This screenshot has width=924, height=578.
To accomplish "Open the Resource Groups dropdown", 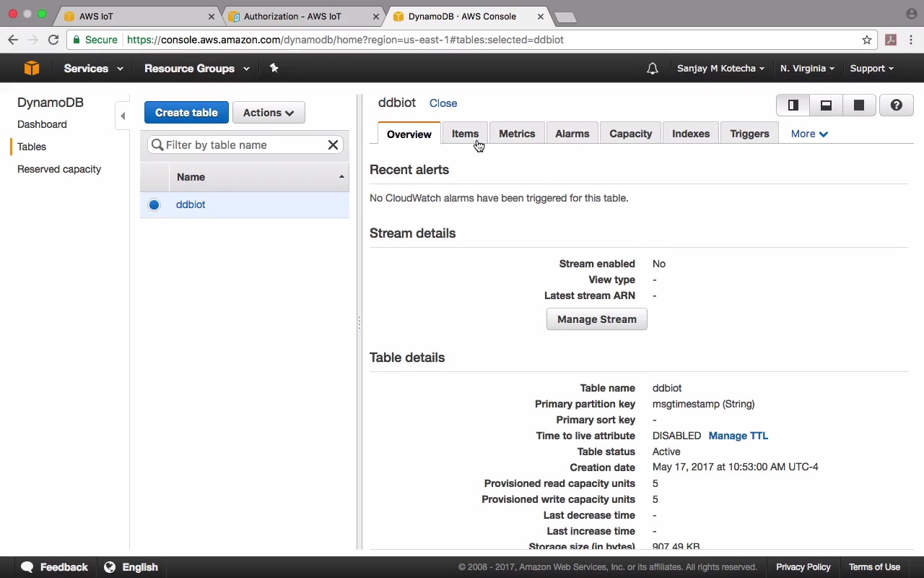I will coord(196,69).
